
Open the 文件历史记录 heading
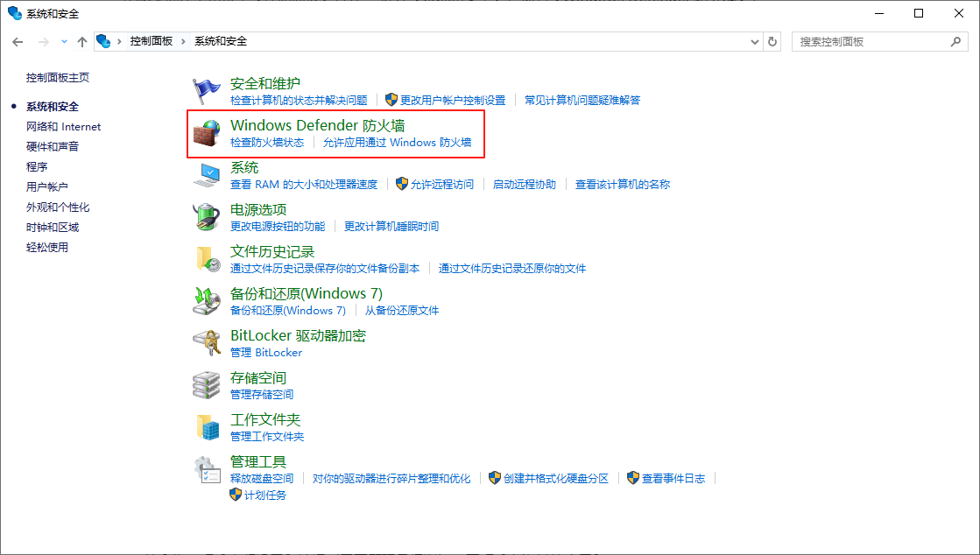pyautogui.click(x=271, y=251)
